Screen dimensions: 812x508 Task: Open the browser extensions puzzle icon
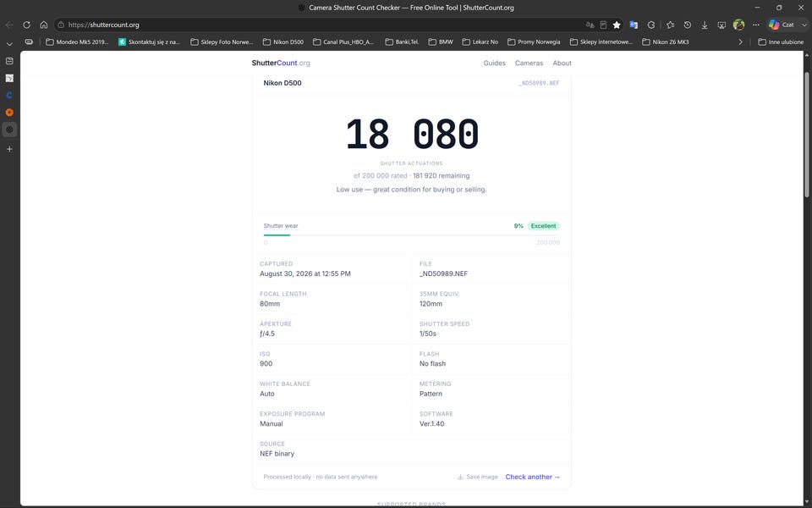651,25
